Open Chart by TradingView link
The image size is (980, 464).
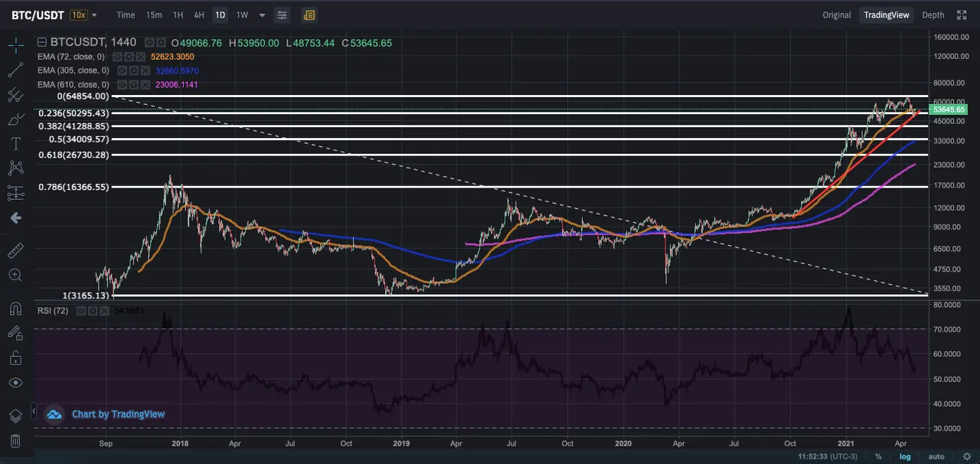point(118,414)
